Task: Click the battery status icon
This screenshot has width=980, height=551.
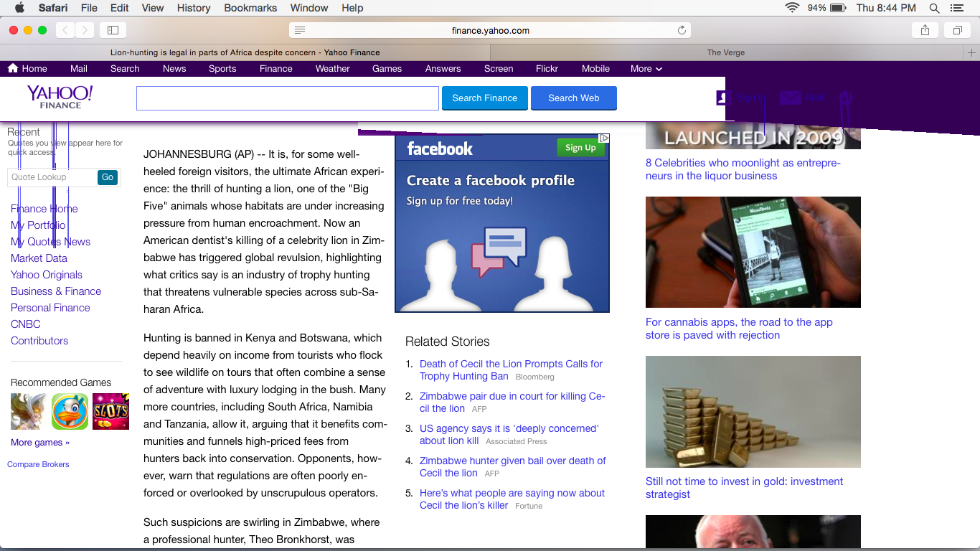Action: tap(838, 8)
